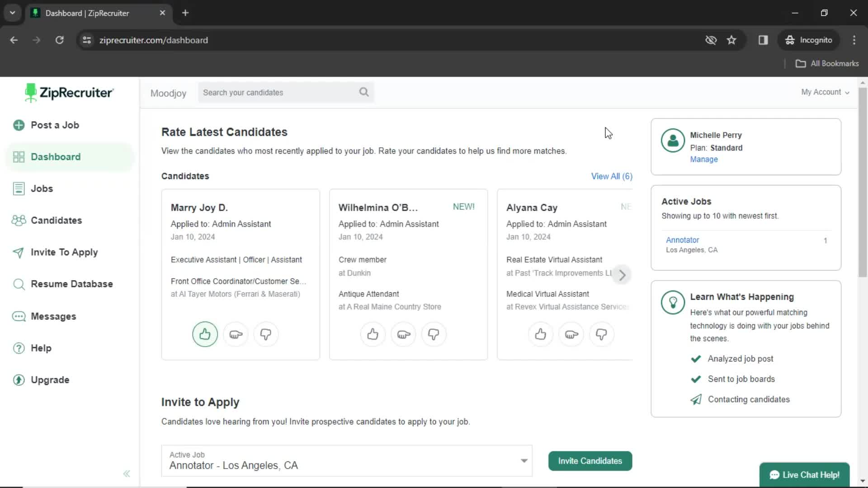Click Manage link under Michelle Perry
The image size is (868, 488).
(704, 159)
